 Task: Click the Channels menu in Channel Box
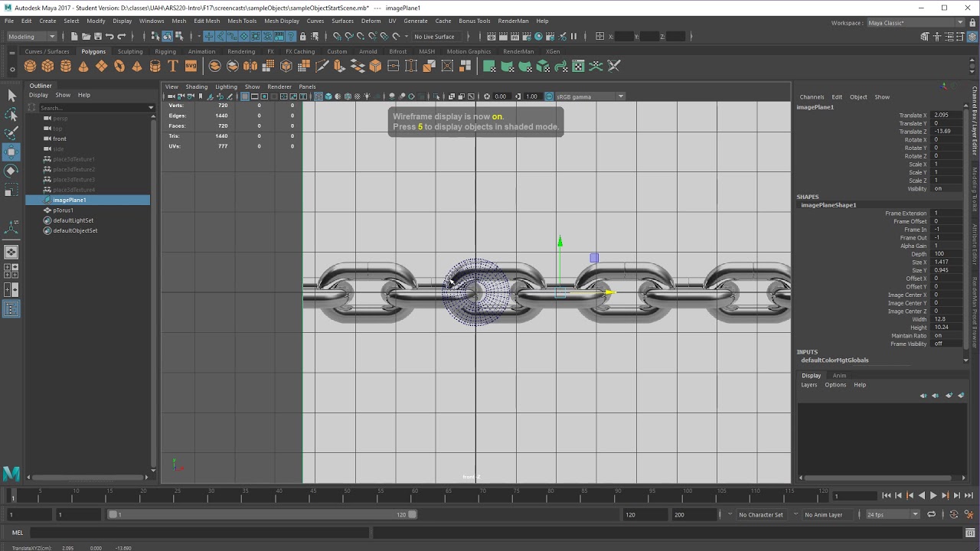click(812, 97)
